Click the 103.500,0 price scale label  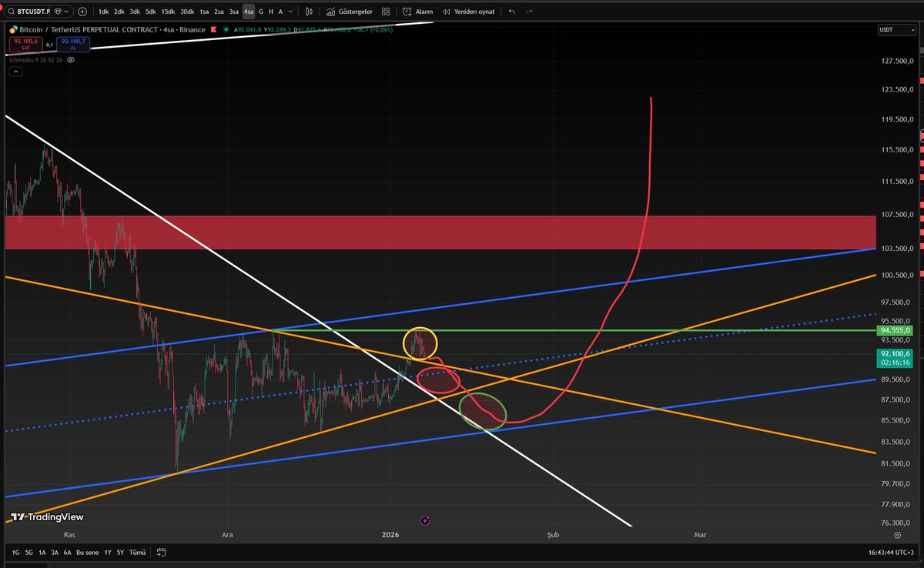(898, 248)
